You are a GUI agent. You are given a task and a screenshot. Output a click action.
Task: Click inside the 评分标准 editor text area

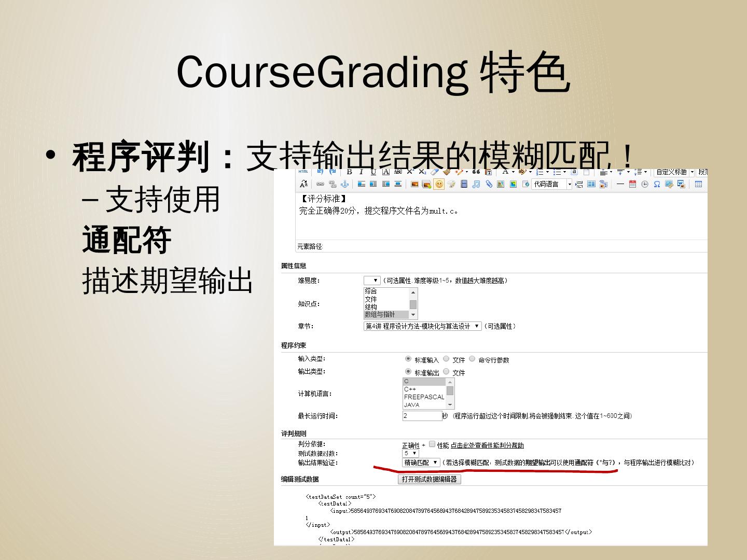501,217
